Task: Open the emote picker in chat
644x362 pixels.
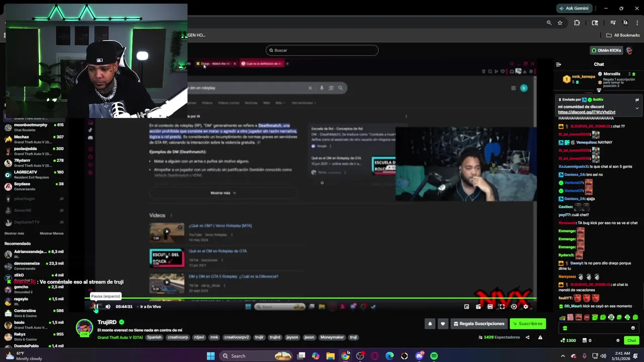Action: tap(633, 328)
